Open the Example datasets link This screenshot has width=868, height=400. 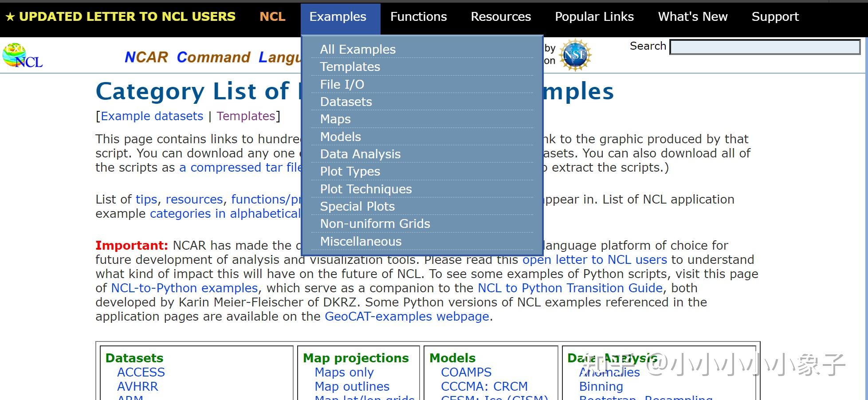pyautogui.click(x=152, y=116)
